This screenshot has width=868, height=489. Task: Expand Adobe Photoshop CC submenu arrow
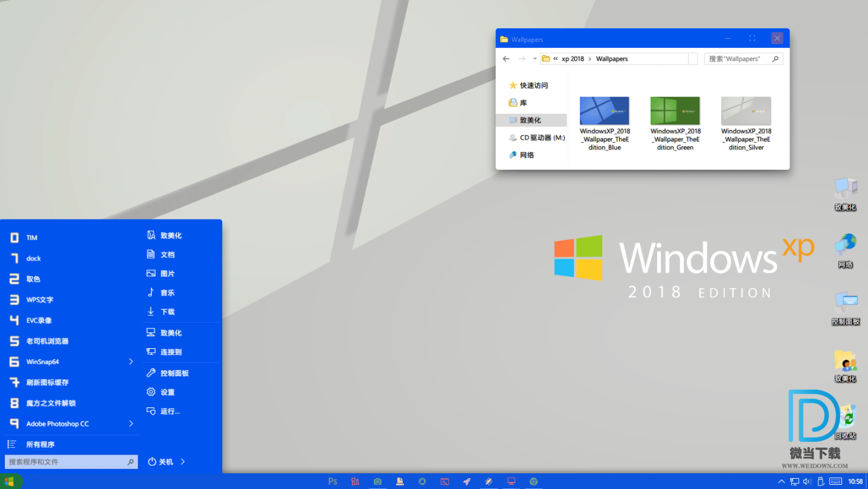tap(131, 424)
